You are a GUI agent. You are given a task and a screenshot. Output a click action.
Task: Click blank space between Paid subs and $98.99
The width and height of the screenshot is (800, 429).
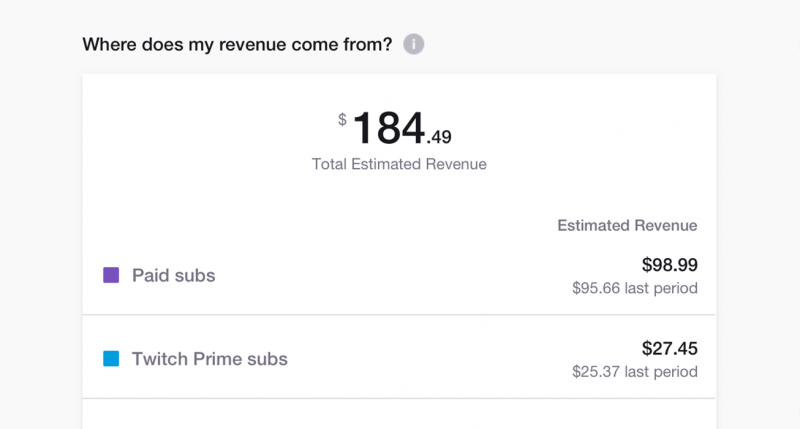(420, 275)
